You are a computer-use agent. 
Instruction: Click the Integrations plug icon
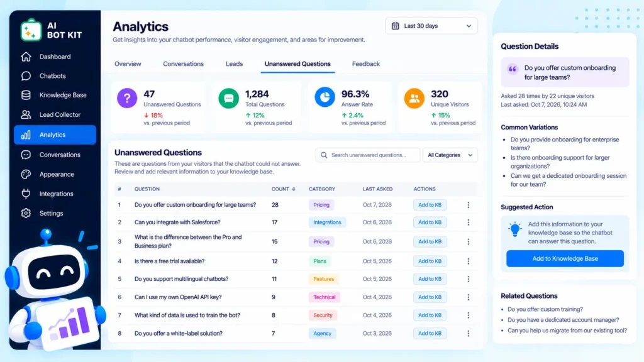[26, 194]
